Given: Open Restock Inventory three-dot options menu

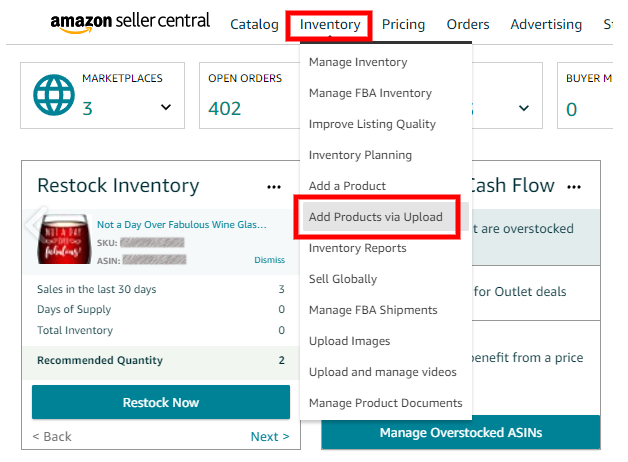Looking at the screenshot, I should pos(274,186).
